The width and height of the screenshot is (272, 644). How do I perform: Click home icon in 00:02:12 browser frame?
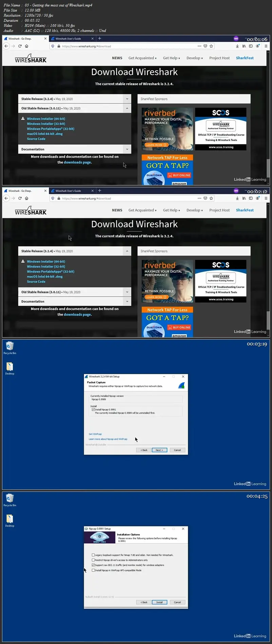[x=26, y=198]
